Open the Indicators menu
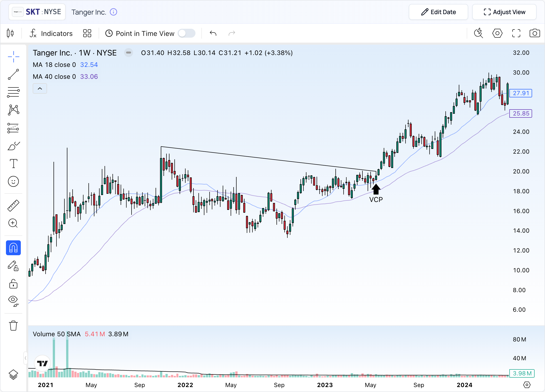The width and height of the screenshot is (545, 392). pos(51,33)
